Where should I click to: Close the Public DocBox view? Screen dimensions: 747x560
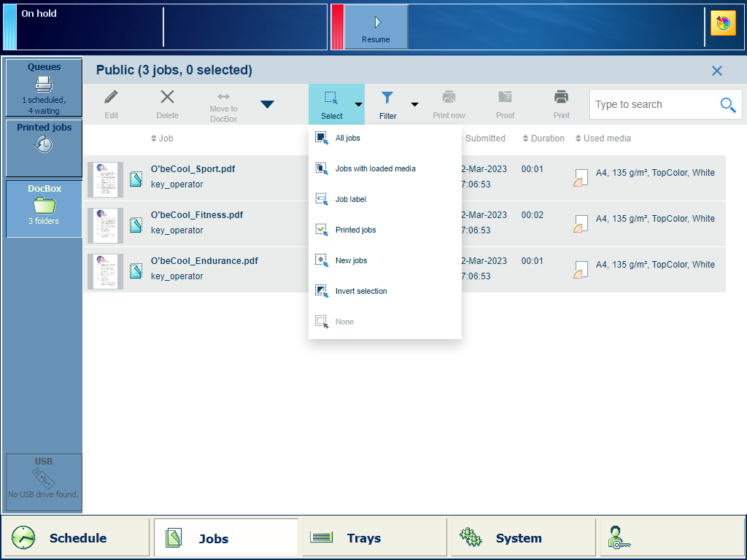tap(716, 71)
